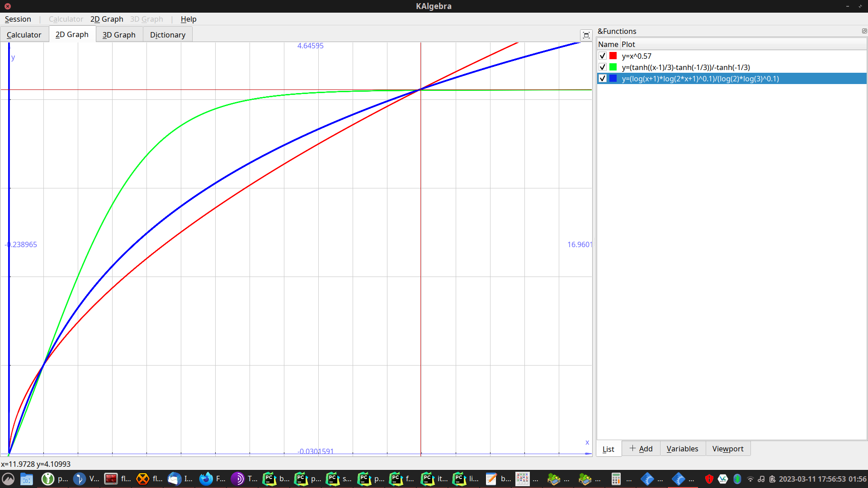This screenshot has width=868, height=488.
Task: Switch to the Dictionary tab
Action: [167, 35]
